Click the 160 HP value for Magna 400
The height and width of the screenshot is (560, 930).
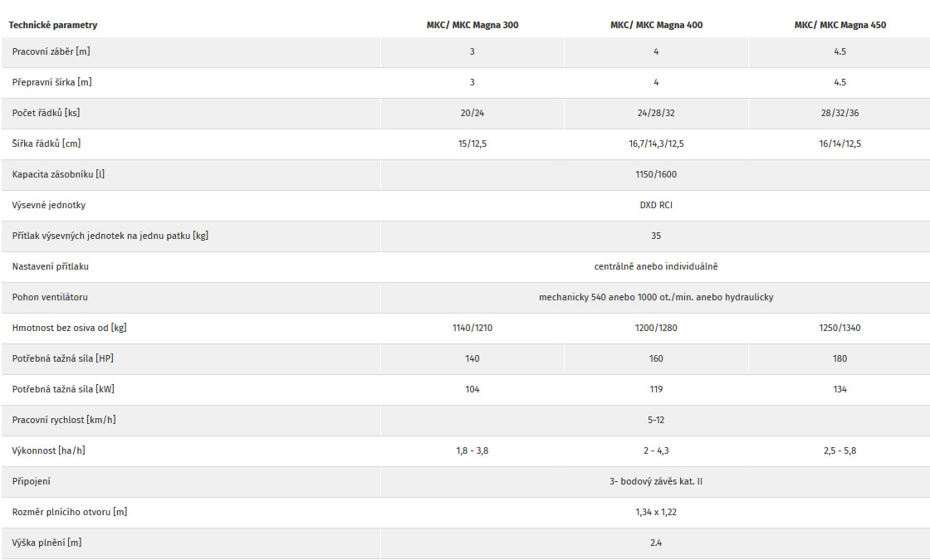tap(656, 358)
